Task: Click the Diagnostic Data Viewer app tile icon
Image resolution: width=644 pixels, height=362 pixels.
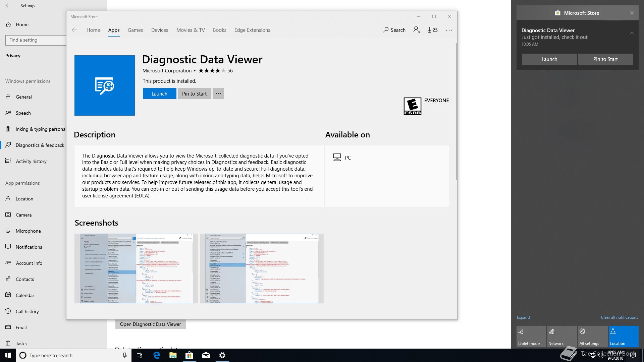Action: (104, 85)
